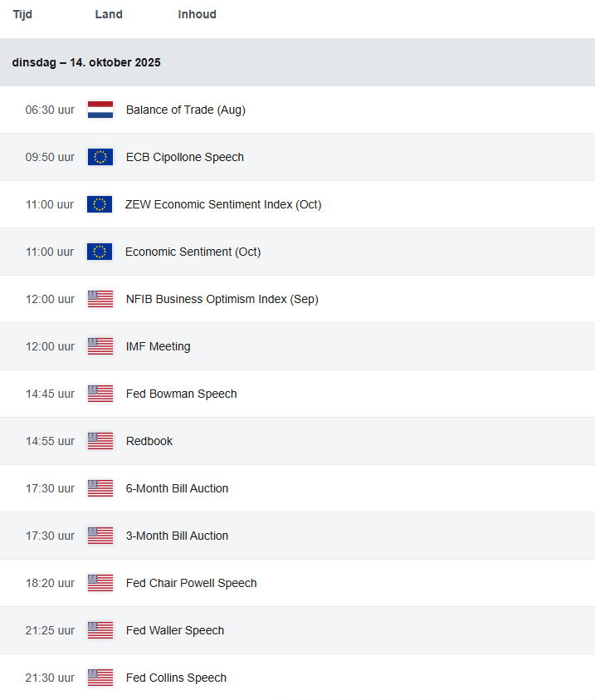
Task: Open the ECB Cipollone Speech event
Action: [x=184, y=157]
